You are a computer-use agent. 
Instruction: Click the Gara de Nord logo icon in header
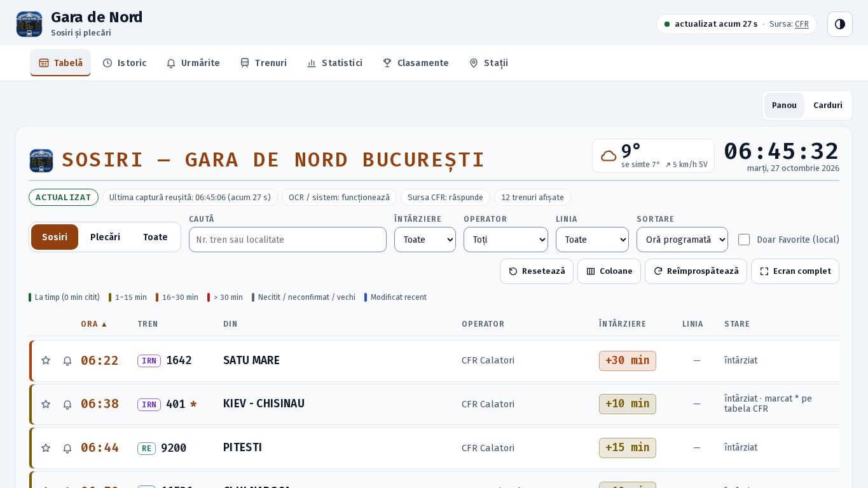click(x=29, y=24)
